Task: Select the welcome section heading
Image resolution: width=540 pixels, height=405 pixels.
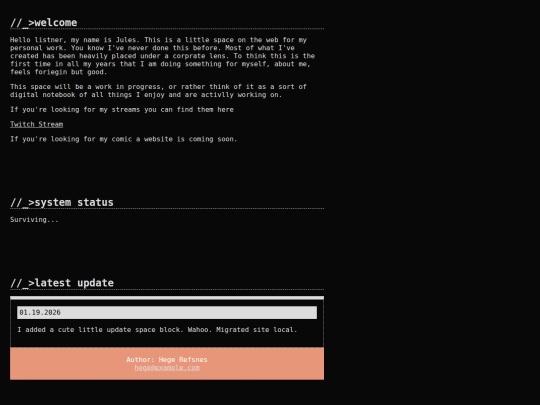Action: (44, 23)
